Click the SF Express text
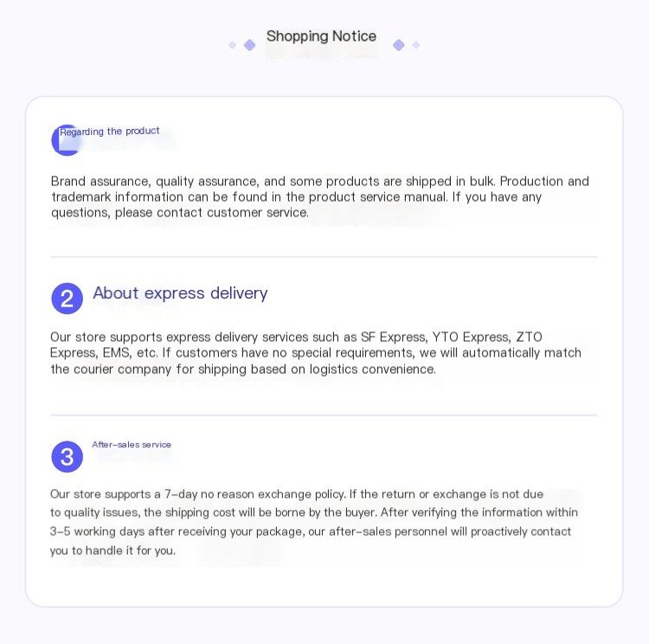 click(x=394, y=337)
